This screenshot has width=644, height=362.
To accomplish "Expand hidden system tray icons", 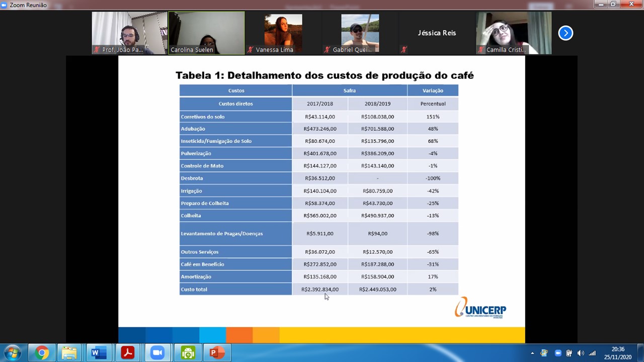I will 532,353.
